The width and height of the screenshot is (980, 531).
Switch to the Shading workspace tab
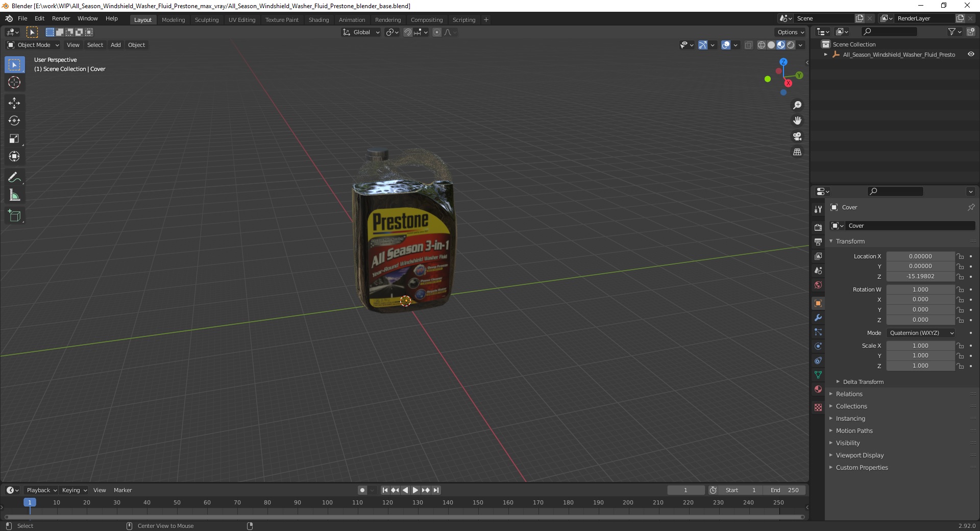(318, 20)
